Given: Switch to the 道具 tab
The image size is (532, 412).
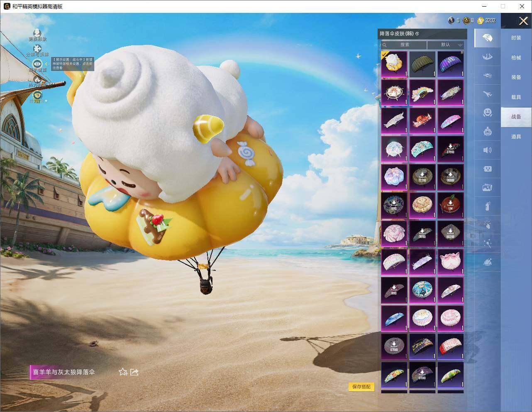Looking at the screenshot, I should [x=516, y=137].
